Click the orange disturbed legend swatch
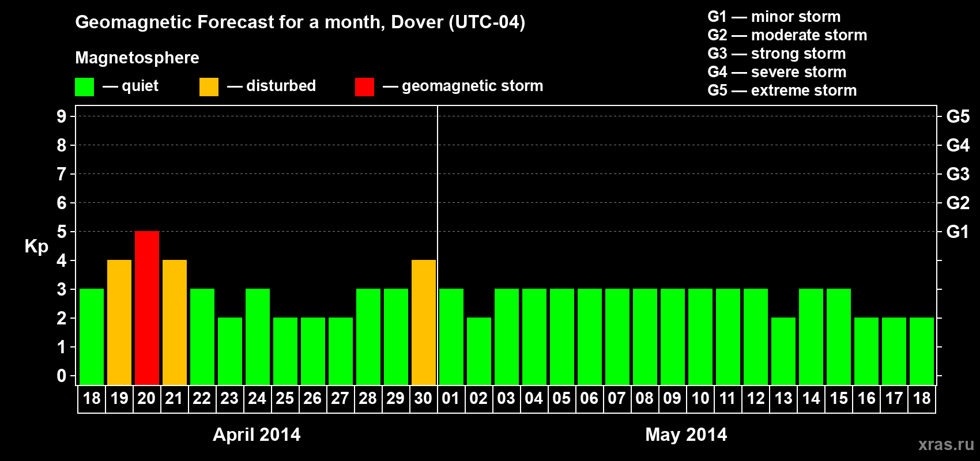980x461 pixels. coord(209,87)
